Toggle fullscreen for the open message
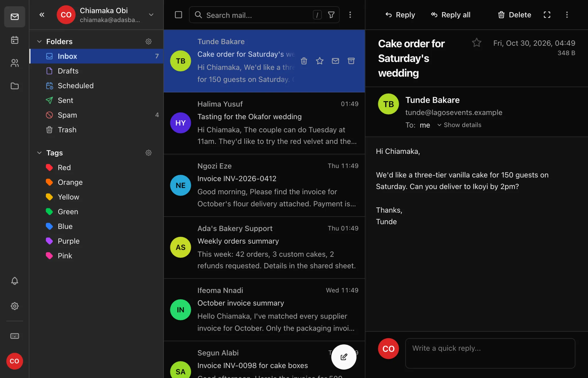 pos(547,15)
